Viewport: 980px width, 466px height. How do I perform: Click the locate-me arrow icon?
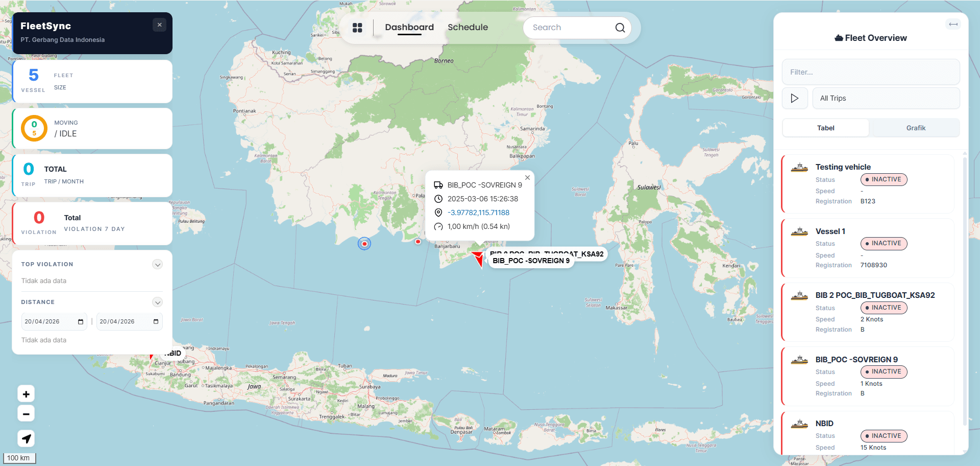26,438
